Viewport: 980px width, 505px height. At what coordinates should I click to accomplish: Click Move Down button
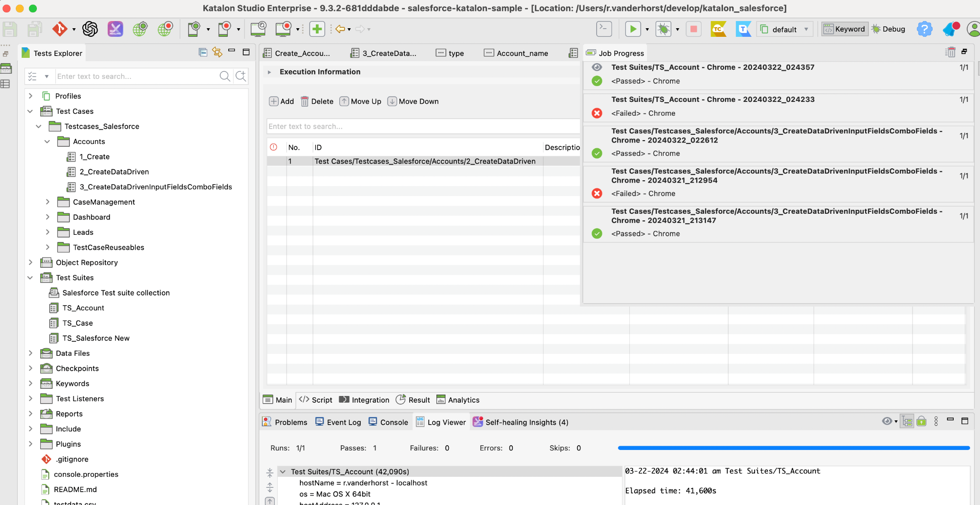tap(413, 101)
